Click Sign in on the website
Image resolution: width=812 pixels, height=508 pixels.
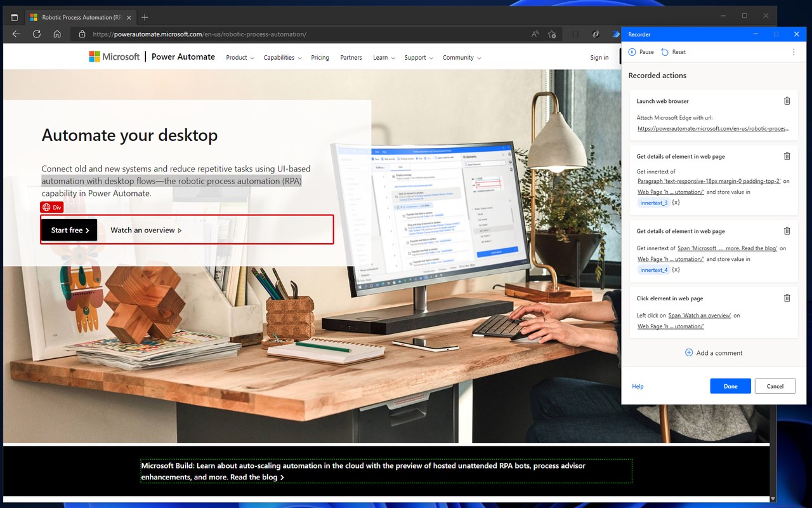pos(599,58)
